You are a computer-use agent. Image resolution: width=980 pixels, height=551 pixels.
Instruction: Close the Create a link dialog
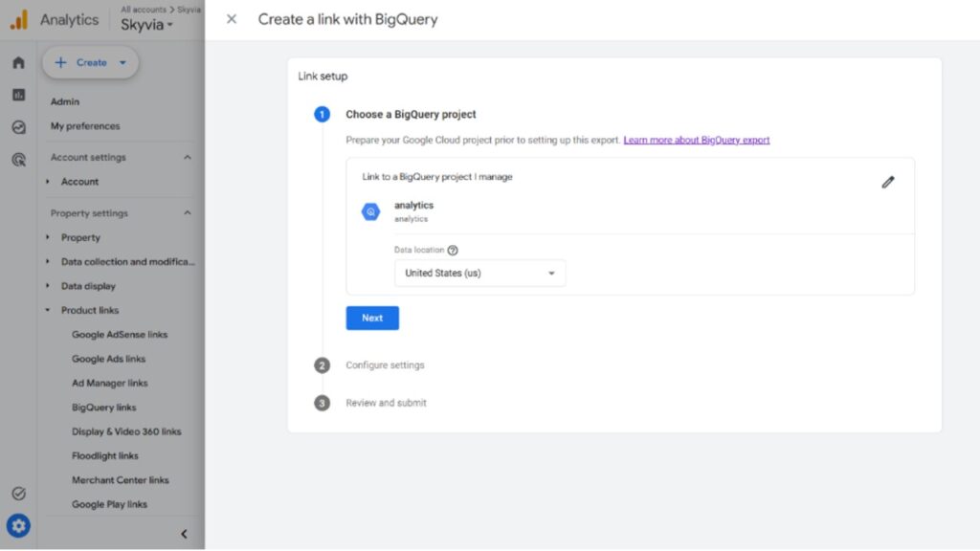point(232,19)
